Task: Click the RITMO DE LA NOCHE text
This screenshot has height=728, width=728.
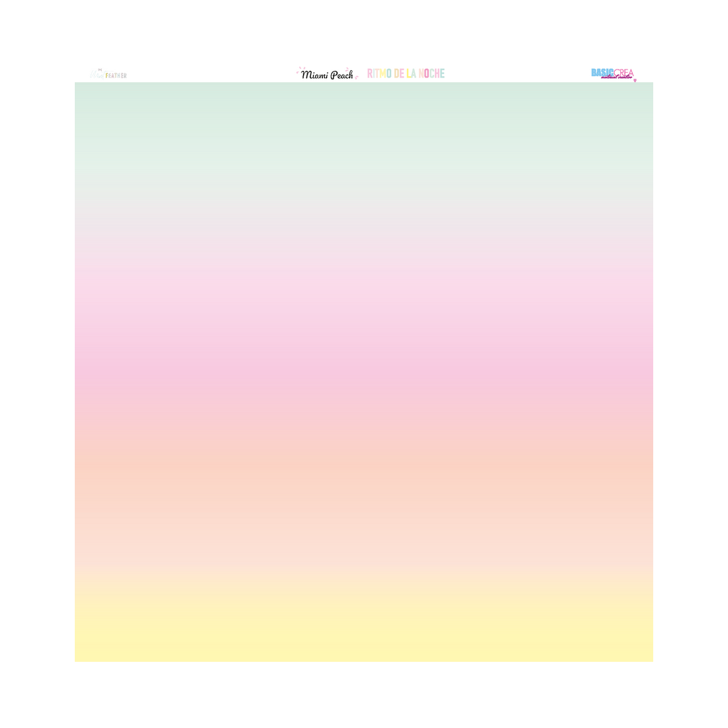Action: tap(406, 73)
